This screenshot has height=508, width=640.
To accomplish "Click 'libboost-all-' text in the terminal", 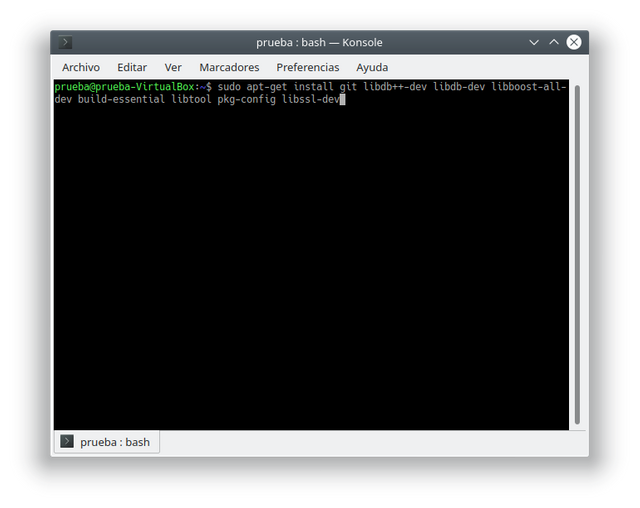I will [529, 87].
